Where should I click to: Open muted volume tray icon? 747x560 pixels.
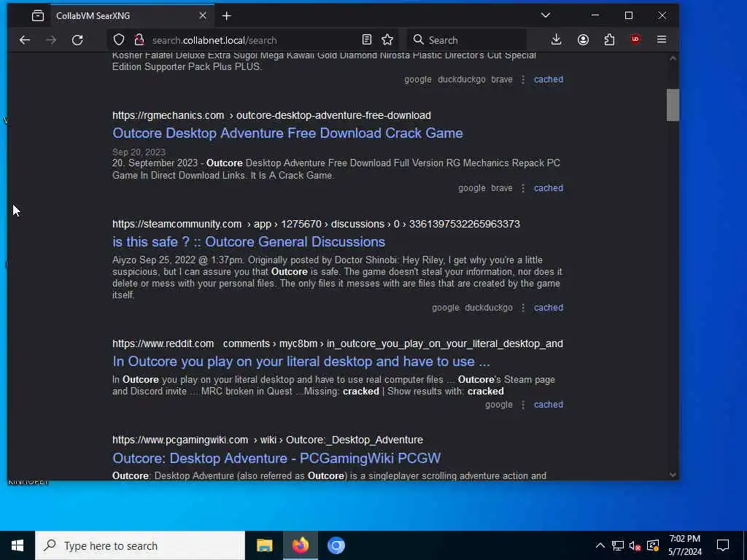[x=635, y=545]
